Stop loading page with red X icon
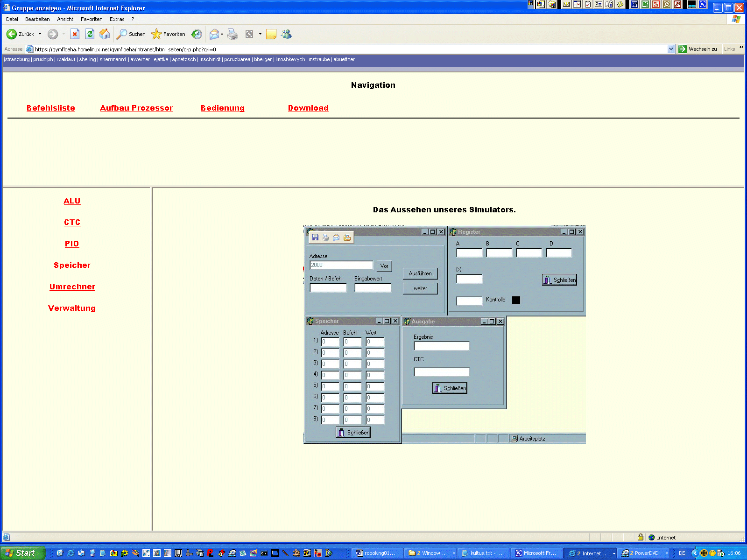The image size is (747, 560). [75, 34]
